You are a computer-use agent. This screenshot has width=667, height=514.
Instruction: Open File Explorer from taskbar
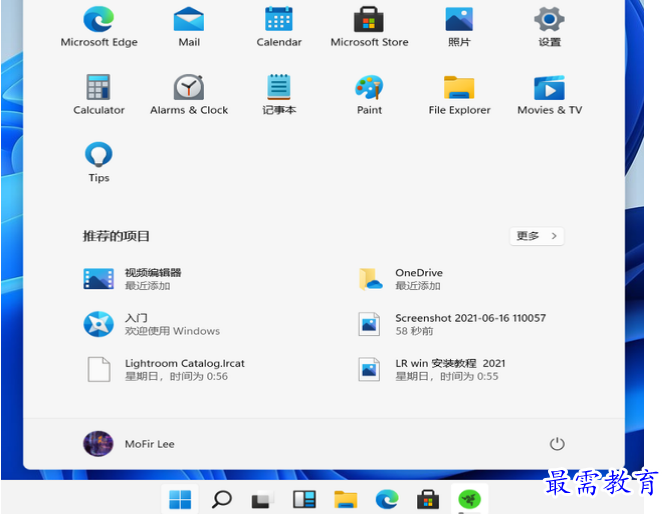coord(345,499)
